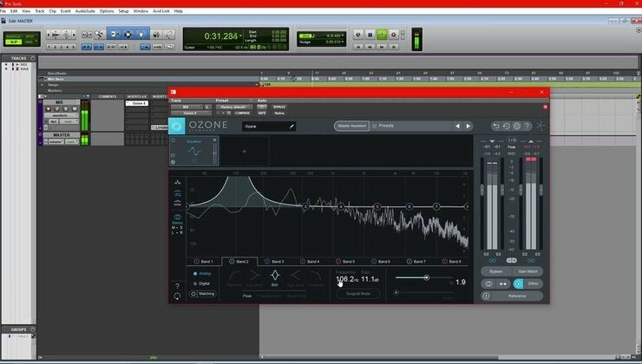Image resolution: width=642 pixels, height=364 pixels.
Task: Choose the Low Shelf filter shape
Action: click(x=254, y=277)
